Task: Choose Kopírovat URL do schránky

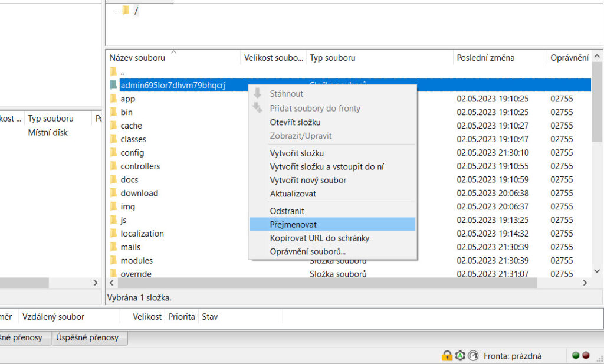Action: (332, 238)
